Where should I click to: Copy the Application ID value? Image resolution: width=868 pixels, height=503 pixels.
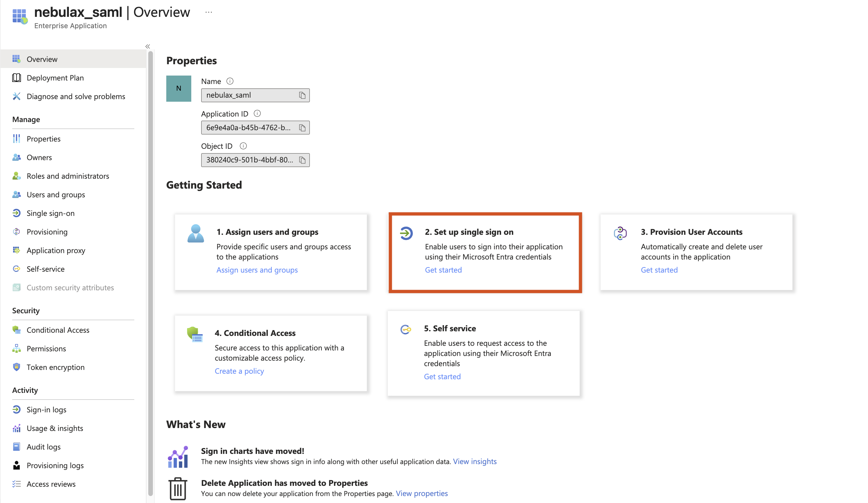pos(302,128)
